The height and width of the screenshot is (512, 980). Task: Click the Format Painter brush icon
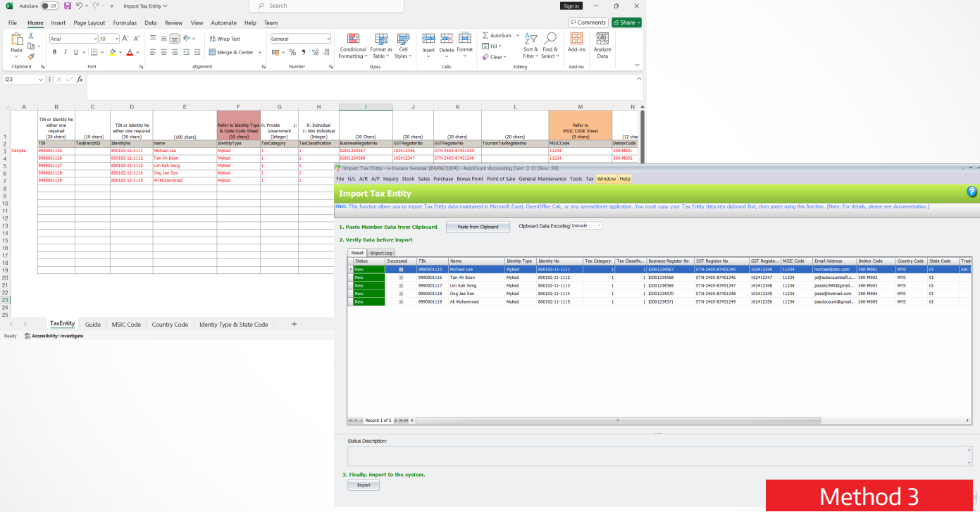pyautogui.click(x=31, y=56)
